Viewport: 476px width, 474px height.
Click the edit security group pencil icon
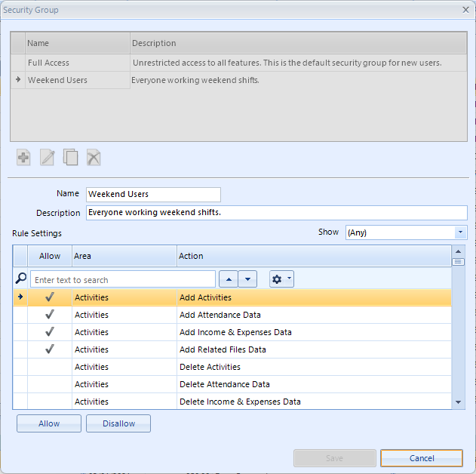tap(47, 157)
